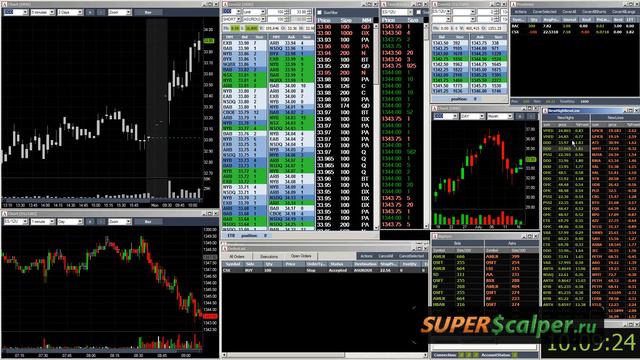
Task: Click Asks header in big sizes window
Action: click(512, 243)
